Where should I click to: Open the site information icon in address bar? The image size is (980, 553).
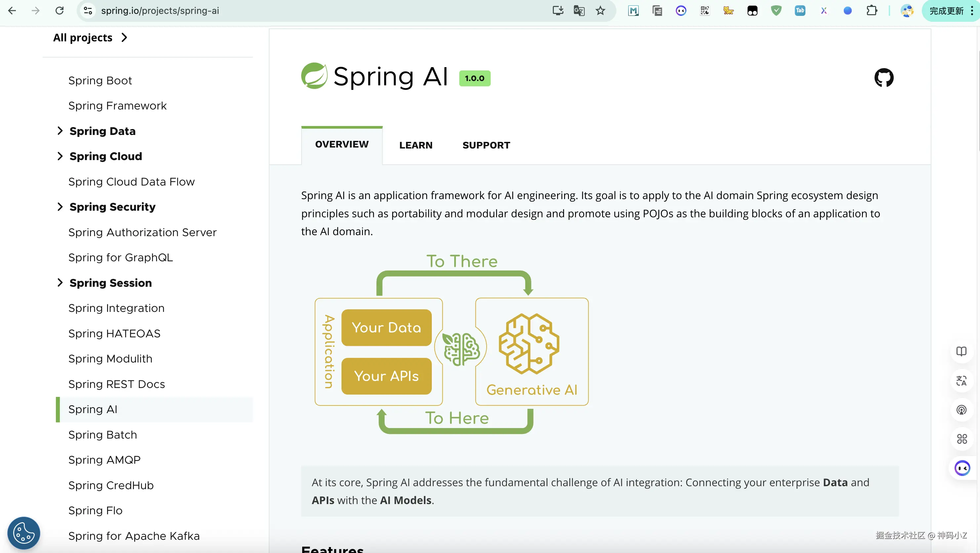pos(88,11)
